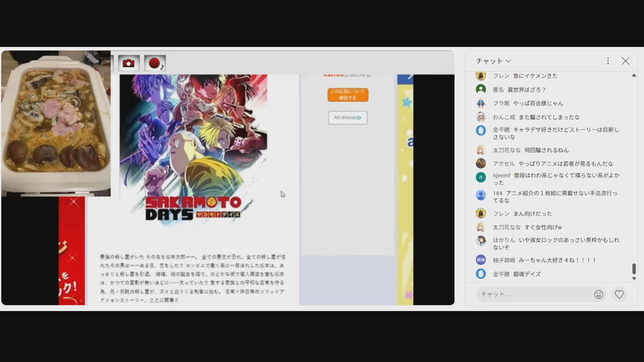Click the SAKAMOTO DAYS title logo
Viewport: 644px width, 362px height.
pos(193,208)
